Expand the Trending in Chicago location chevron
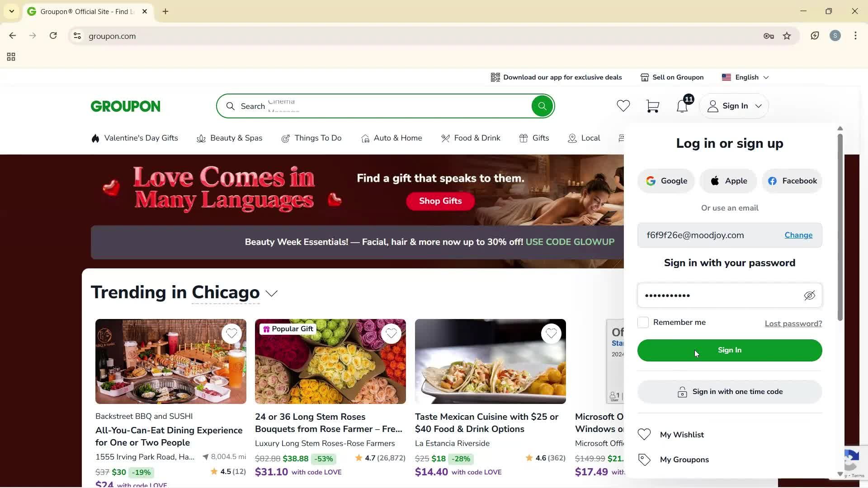 coord(272,294)
